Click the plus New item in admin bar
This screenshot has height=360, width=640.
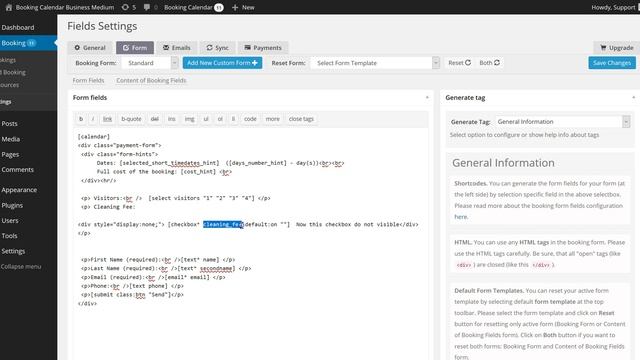[x=243, y=7]
